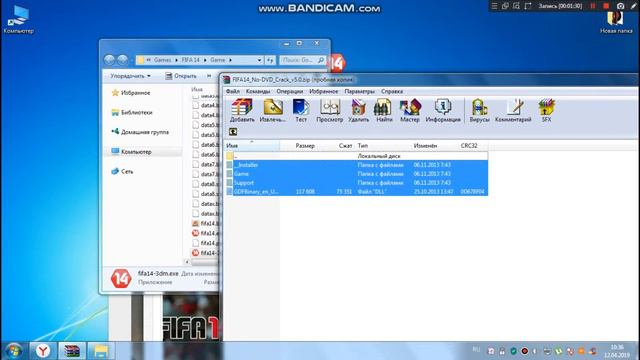The width and height of the screenshot is (640, 360).
Task: Sort WinRAR list by CRC32 column
Action: [x=469, y=146]
